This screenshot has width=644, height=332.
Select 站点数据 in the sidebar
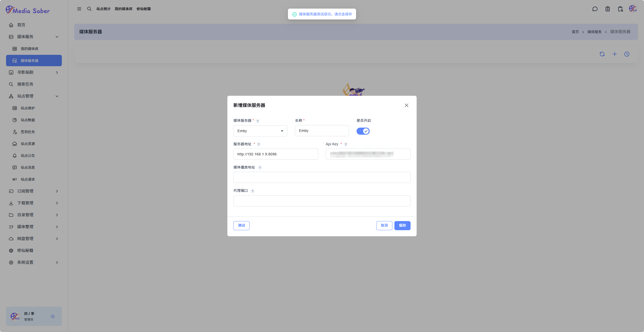[28, 120]
